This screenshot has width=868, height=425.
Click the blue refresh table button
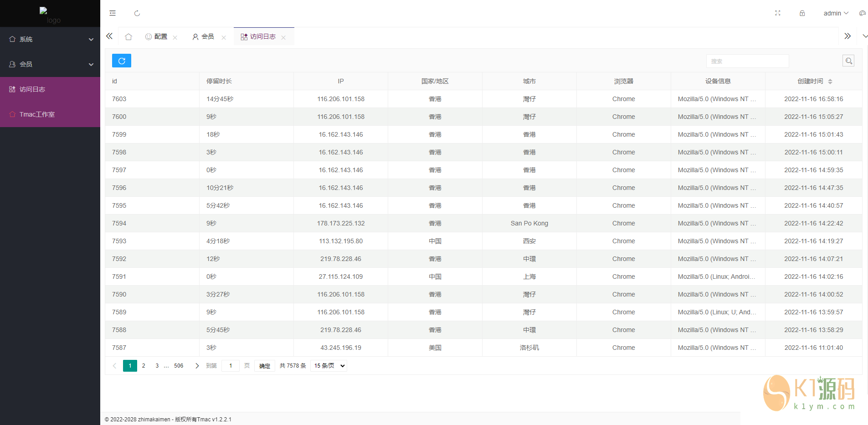click(x=121, y=61)
